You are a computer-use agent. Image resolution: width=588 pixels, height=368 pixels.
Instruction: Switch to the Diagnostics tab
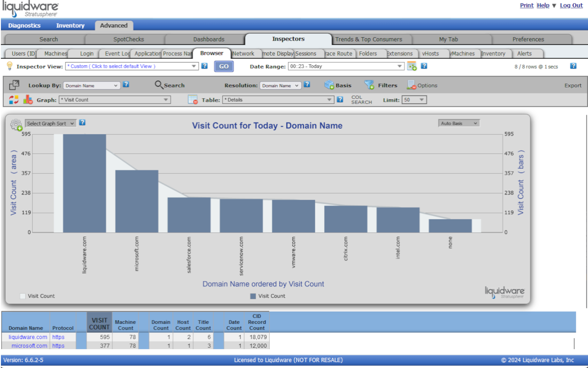[x=24, y=26]
